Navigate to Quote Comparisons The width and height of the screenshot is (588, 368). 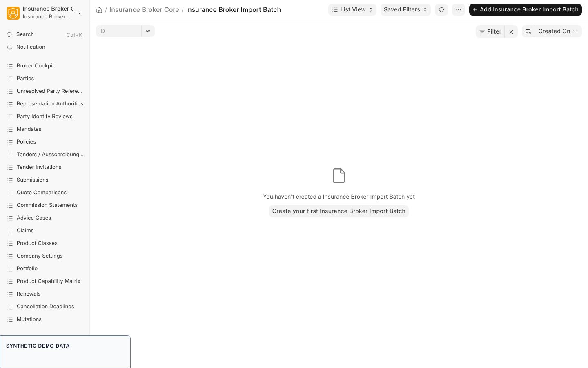[x=45, y=193]
